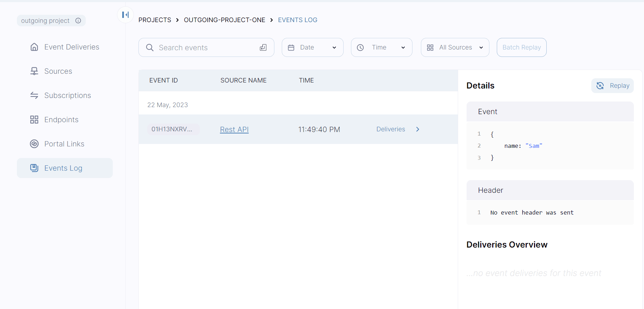Open the Time filter dropdown
The width and height of the screenshot is (644, 309).
381,47
